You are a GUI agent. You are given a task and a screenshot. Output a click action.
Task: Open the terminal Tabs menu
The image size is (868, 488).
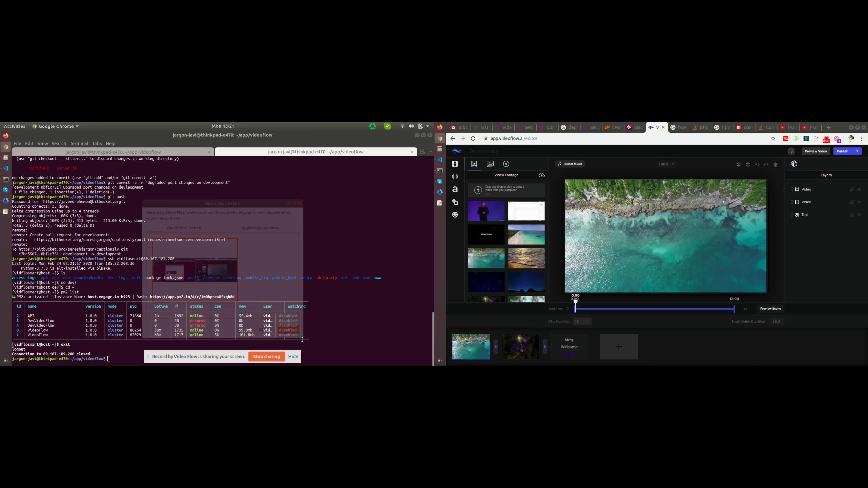pos(97,143)
